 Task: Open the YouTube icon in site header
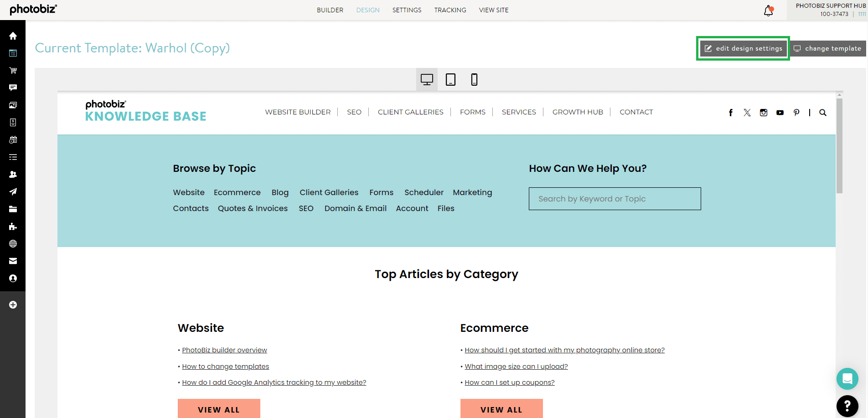click(x=780, y=113)
